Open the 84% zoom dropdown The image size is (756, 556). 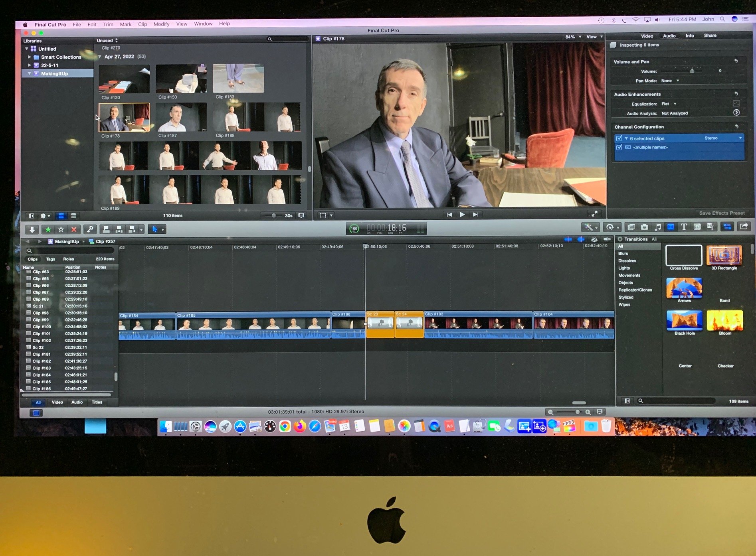click(573, 37)
